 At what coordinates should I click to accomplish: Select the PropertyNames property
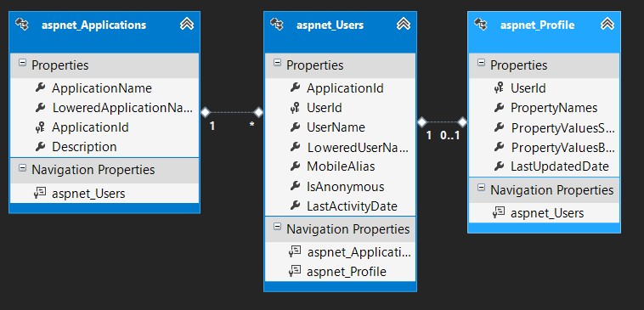coord(554,108)
